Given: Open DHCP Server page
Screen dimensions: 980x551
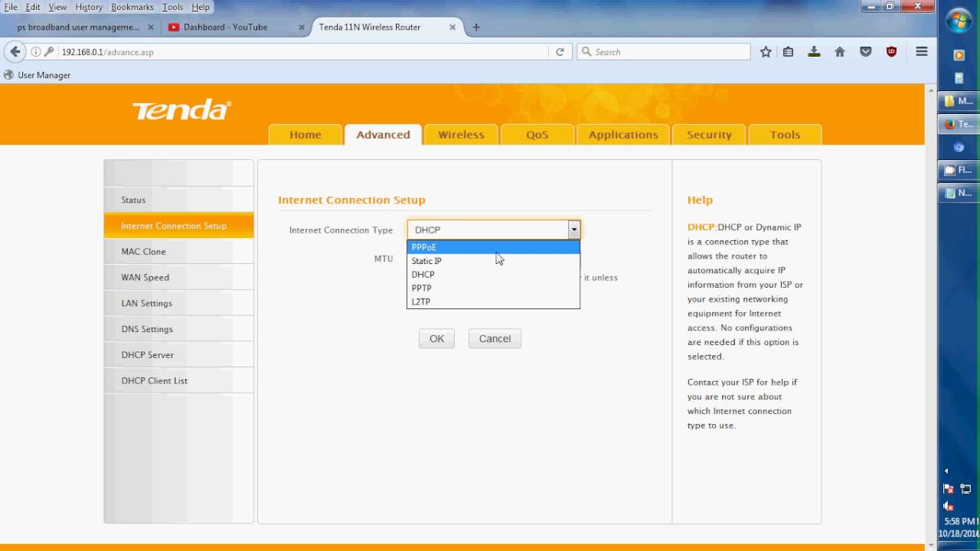Looking at the screenshot, I should pos(178,355).
